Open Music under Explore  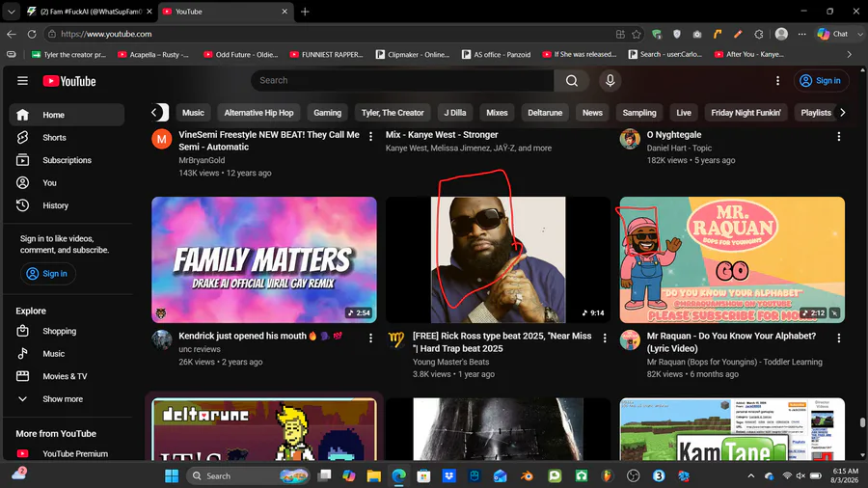67,354
